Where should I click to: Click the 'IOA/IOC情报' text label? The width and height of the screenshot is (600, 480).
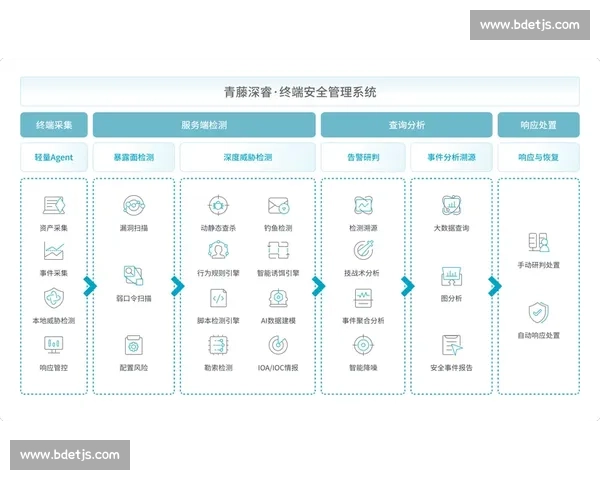(x=278, y=368)
